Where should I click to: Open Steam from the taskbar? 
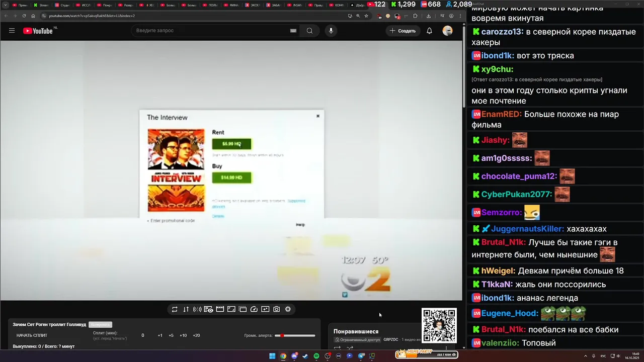[x=305, y=356]
